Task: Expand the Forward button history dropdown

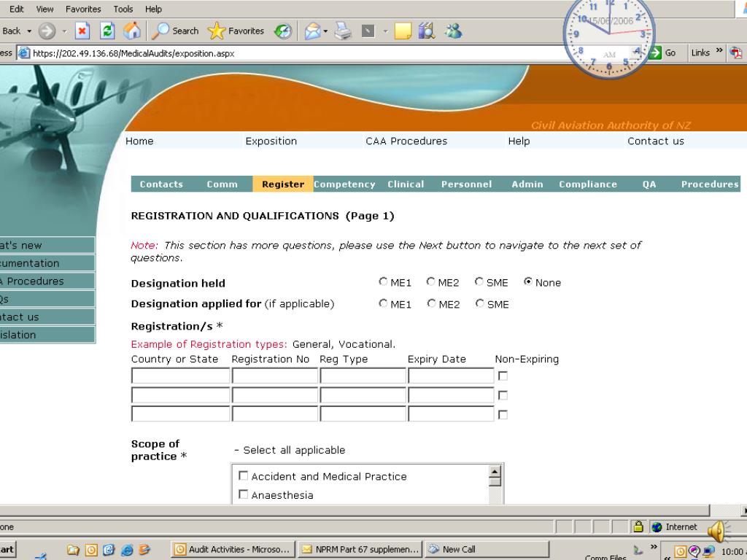Action: (x=64, y=31)
